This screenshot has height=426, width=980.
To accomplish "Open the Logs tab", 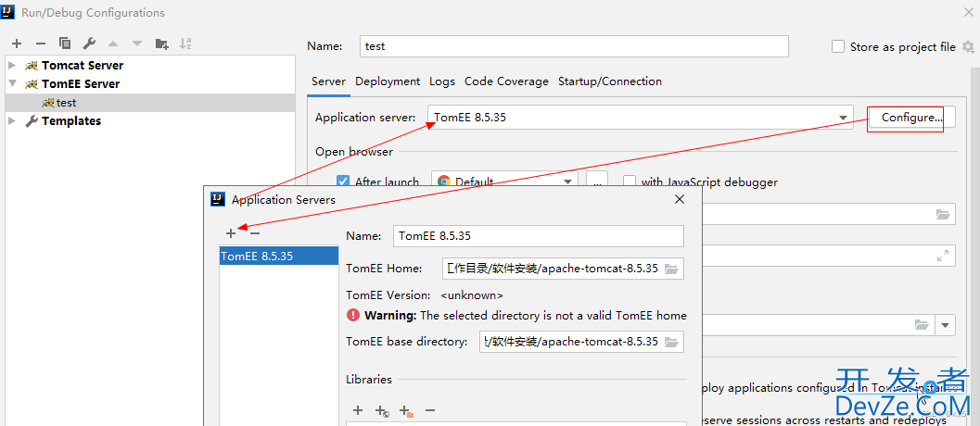I will click(x=442, y=81).
